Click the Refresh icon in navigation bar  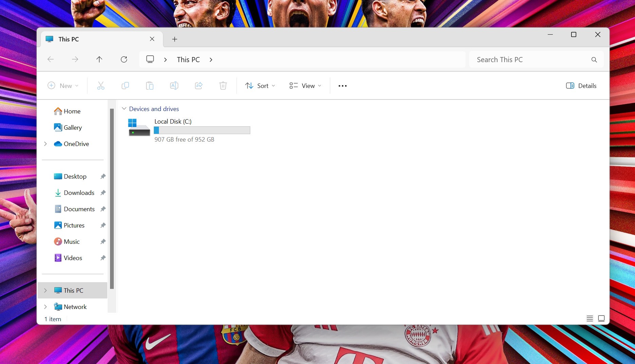pyautogui.click(x=124, y=59)
